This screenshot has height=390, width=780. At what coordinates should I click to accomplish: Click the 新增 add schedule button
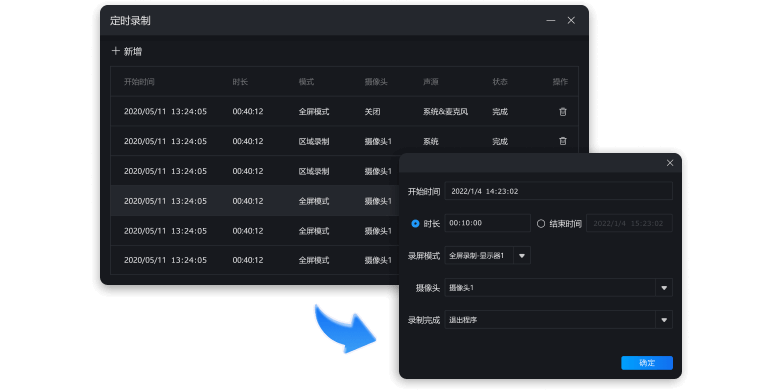click(127, 51)
